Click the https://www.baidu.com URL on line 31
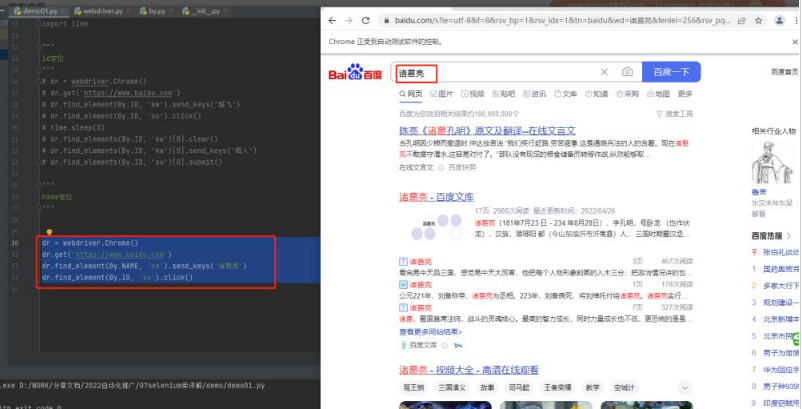Image resolution: width=802 pixels, height=409 pixels. 122,254
